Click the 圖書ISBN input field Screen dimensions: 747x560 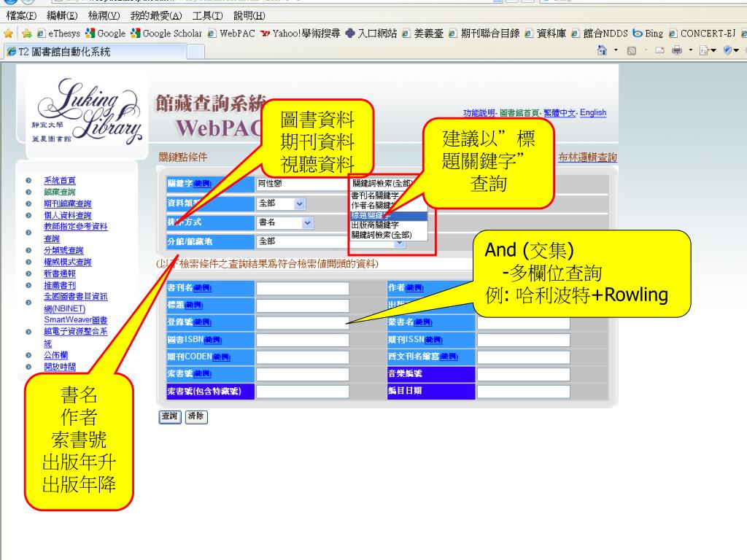click(x=303, y=340)
